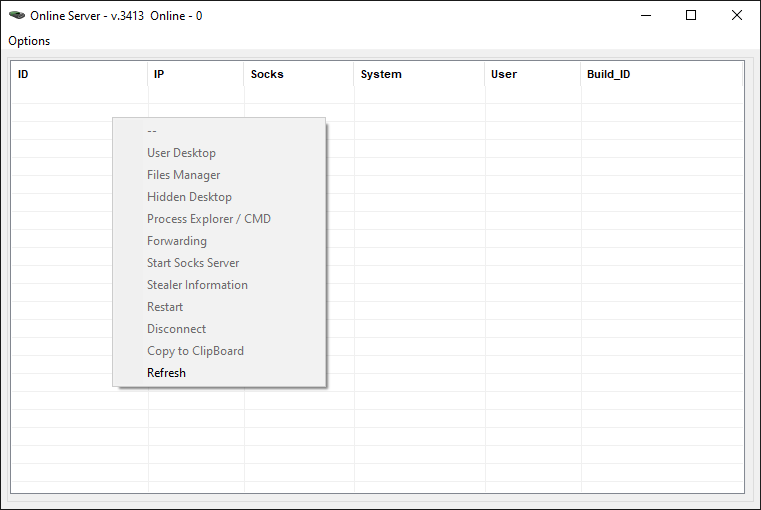Open the Options menu
The width and height of the screenshot is (761, 510).
(x=29, y=41)
